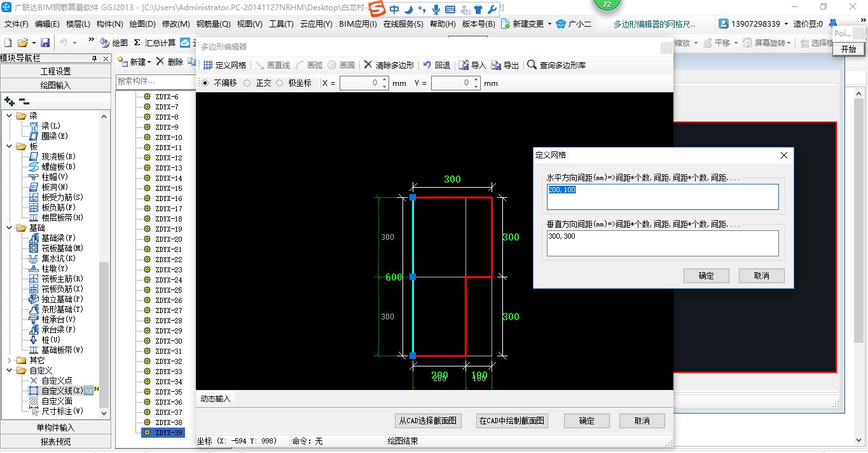Click the undo arrow icon
Screen dimensions: 868x453
pos(64,43)
